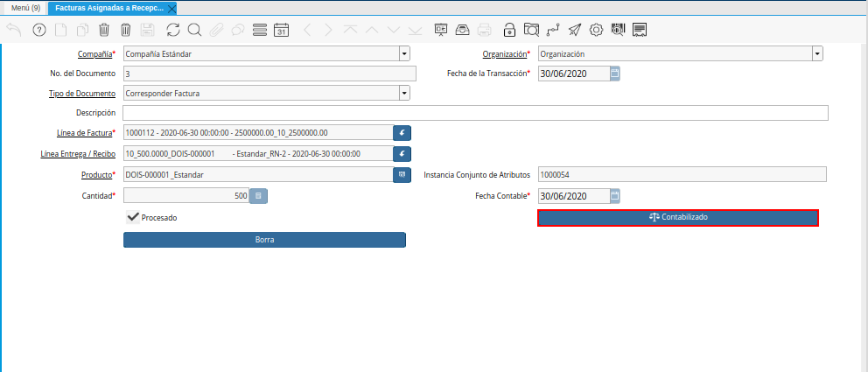Click the Save floppy disk icon
This screenshot has height=372, width=868.
pyautogui.click(x=147, y=30)
